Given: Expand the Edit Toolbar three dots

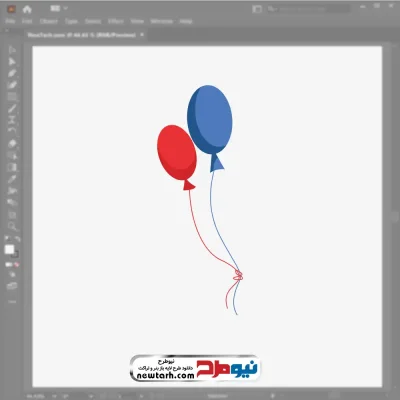Looking at the screenshot, I should [x=12, y=302].
